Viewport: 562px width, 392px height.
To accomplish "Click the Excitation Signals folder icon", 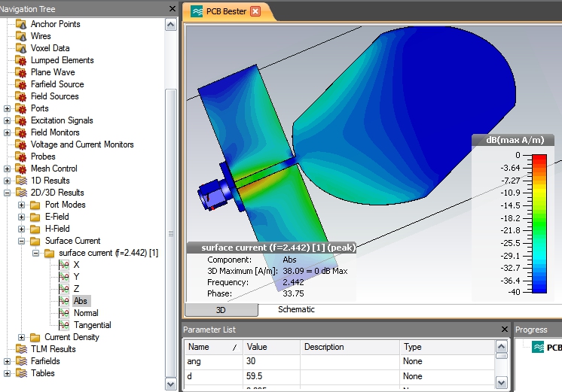I will (x=21, y=120).
